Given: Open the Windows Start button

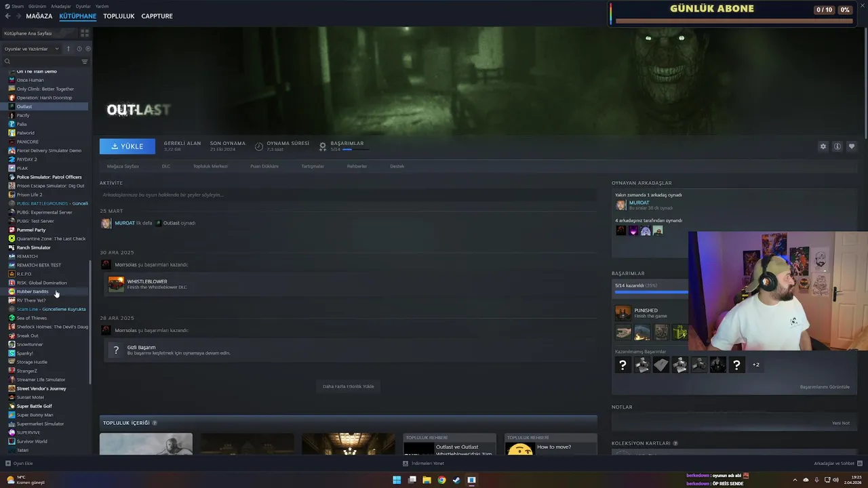Looking at the screenshot, I should pyautogui.click(x=397, y=480).
